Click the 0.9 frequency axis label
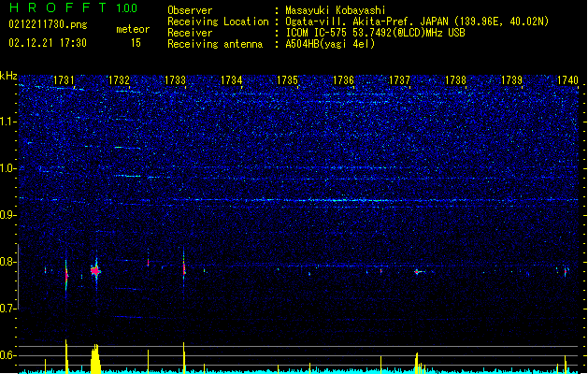The width and height of the screenshot is (588, 374). click(8, 215)
